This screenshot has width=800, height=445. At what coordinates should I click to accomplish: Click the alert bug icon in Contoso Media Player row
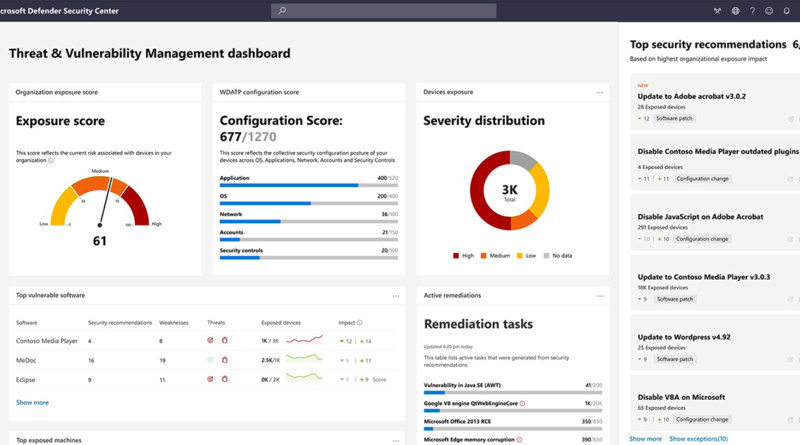[x=224, y=340]
